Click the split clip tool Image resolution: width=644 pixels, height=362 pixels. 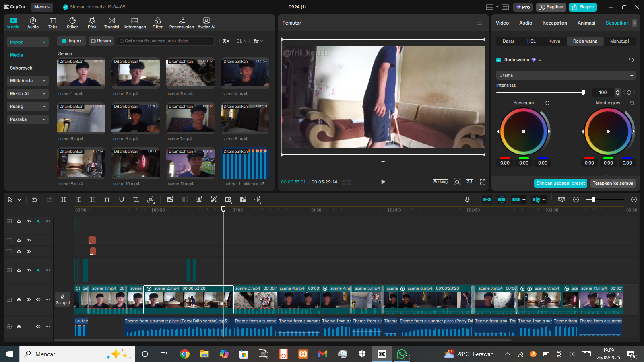point(64,200)
